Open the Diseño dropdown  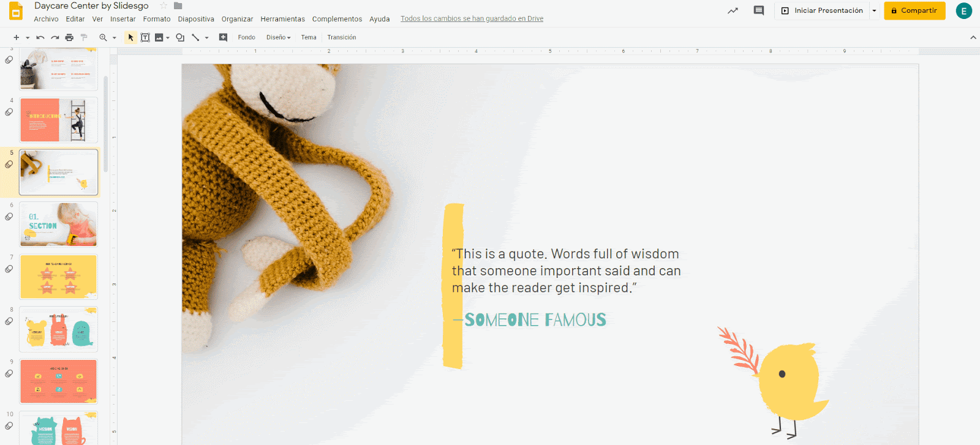[x=278, y=37]
